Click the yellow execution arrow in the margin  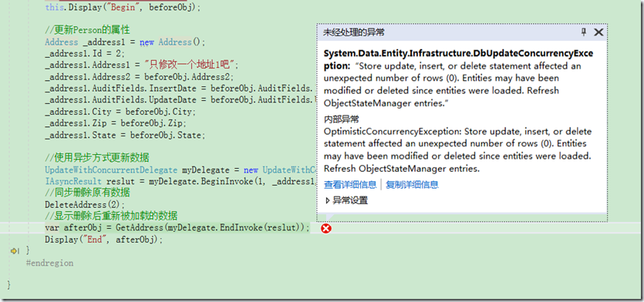tap(15, 250)
